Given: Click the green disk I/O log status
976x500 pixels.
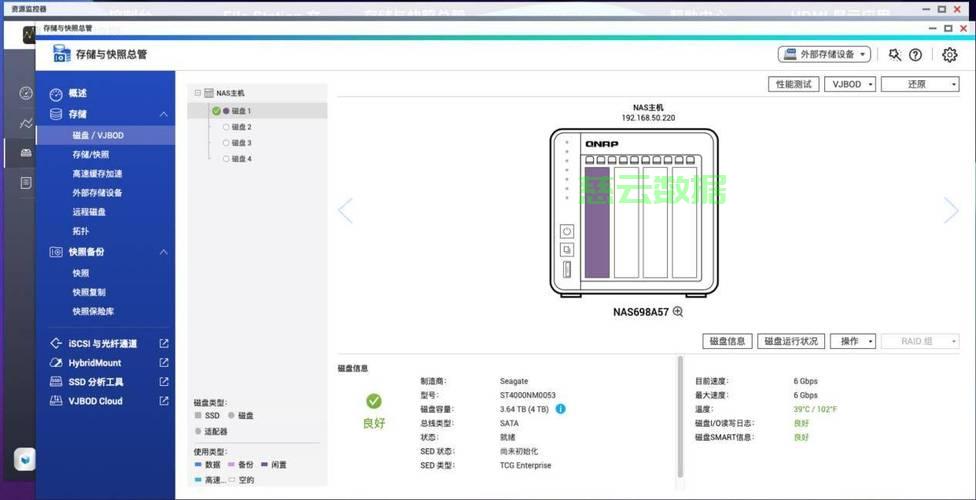Looking at the screenshot, I should [x=801, y=423].
